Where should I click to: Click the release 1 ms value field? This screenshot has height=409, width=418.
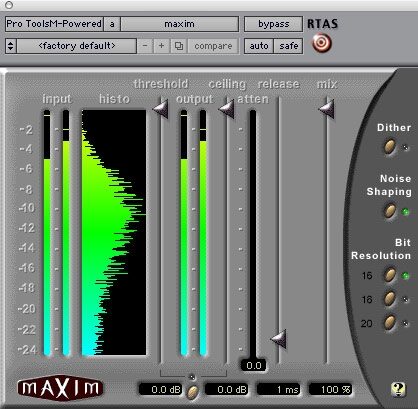(279, 389)
